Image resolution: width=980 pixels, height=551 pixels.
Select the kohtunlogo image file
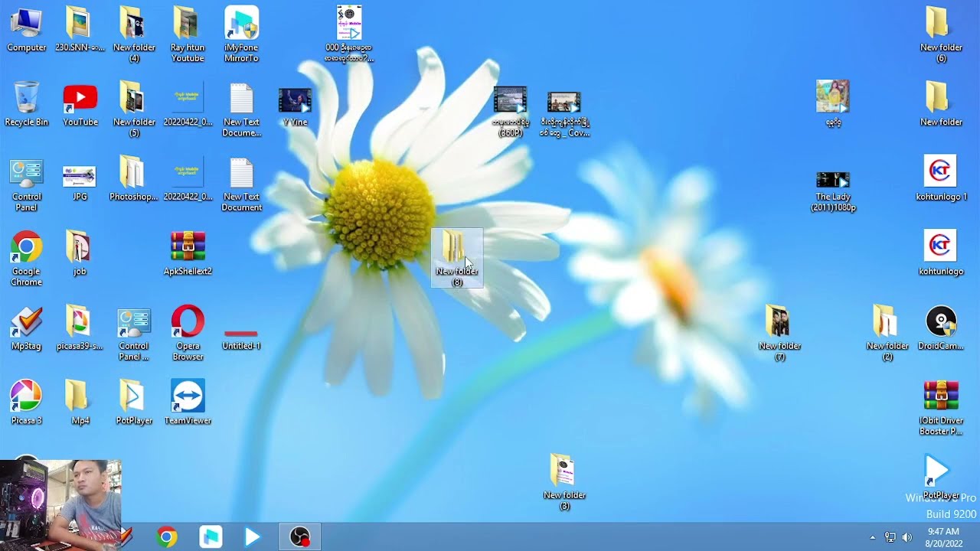[x=941, y=253]
